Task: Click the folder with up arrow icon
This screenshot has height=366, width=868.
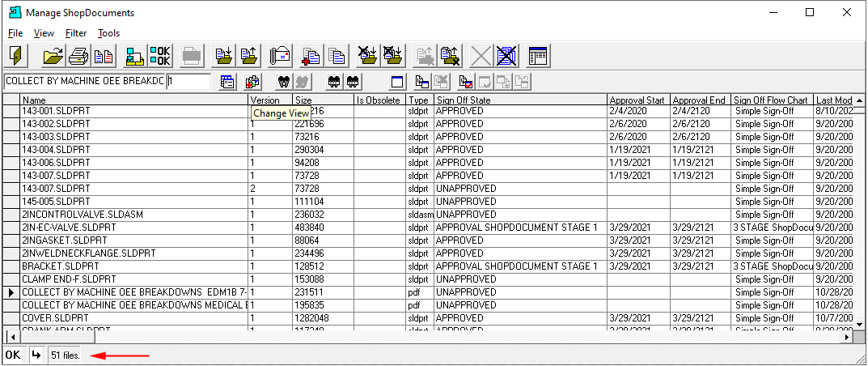Action: (250, 55)
